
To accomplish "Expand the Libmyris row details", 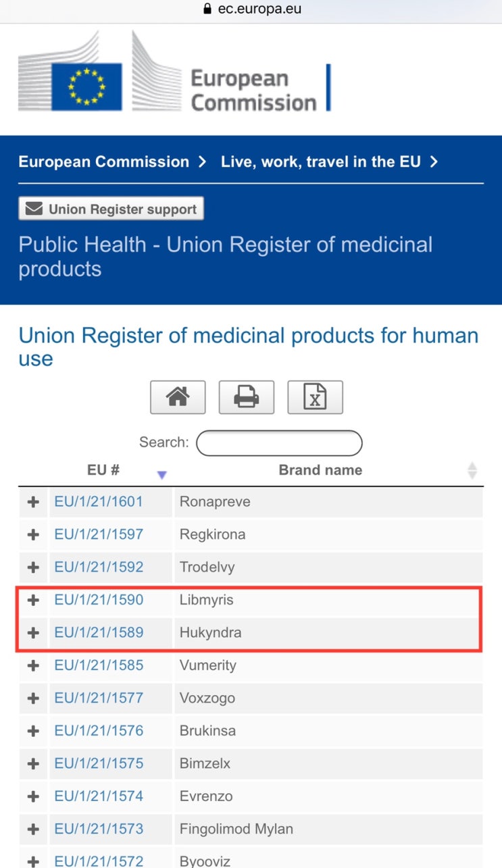I will [x=33, y=600].
